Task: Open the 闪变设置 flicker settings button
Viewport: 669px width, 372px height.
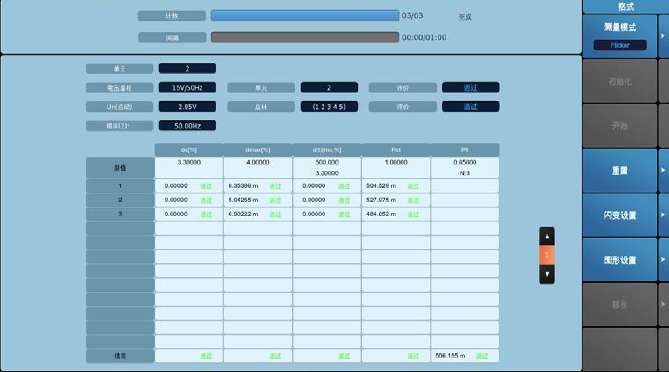Action: click(x=620, y=215)
